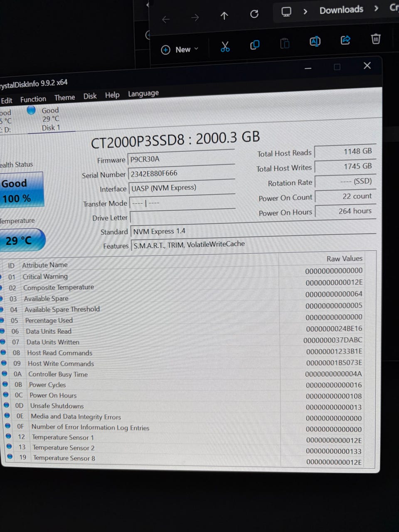Select the 02 Composite Temperature row

tap(183, 285)
